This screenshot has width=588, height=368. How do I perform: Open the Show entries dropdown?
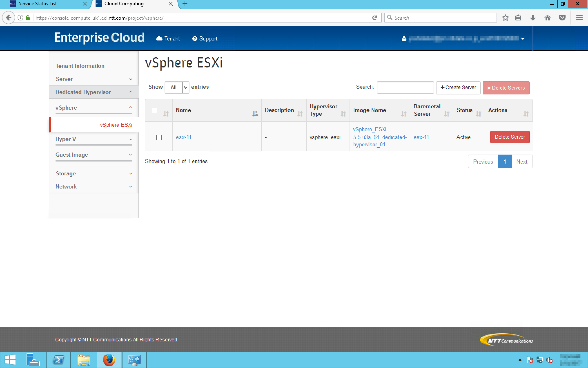(x=177, y=87)
